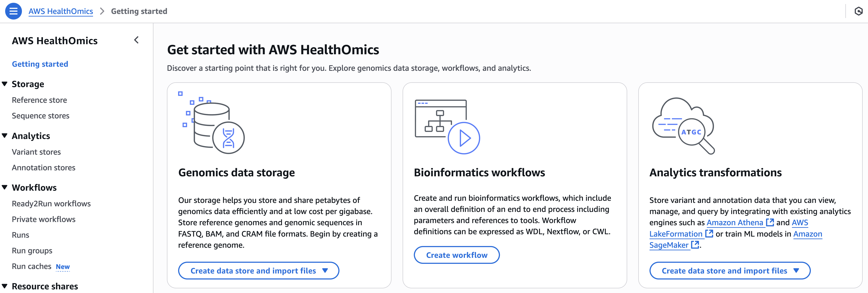Open the hamburger navigation menu icon
This screenshot has height=293, width=868.
click(14, 11)
